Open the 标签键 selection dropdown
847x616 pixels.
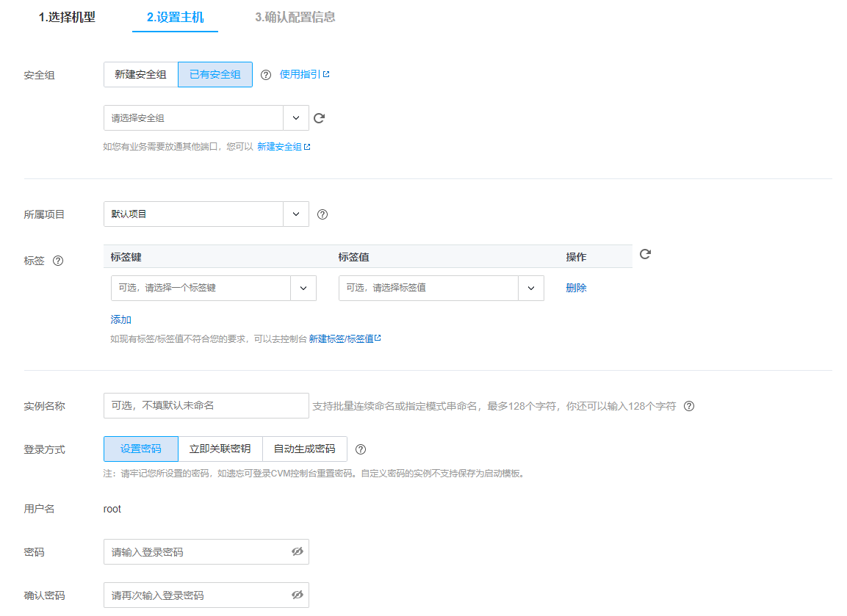click(303, 289)
